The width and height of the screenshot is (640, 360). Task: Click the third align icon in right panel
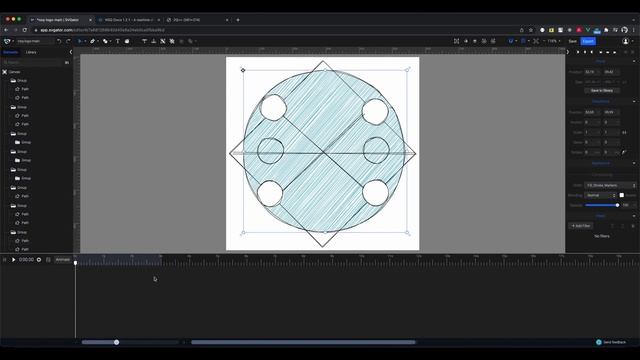click(x=592, y=52)
